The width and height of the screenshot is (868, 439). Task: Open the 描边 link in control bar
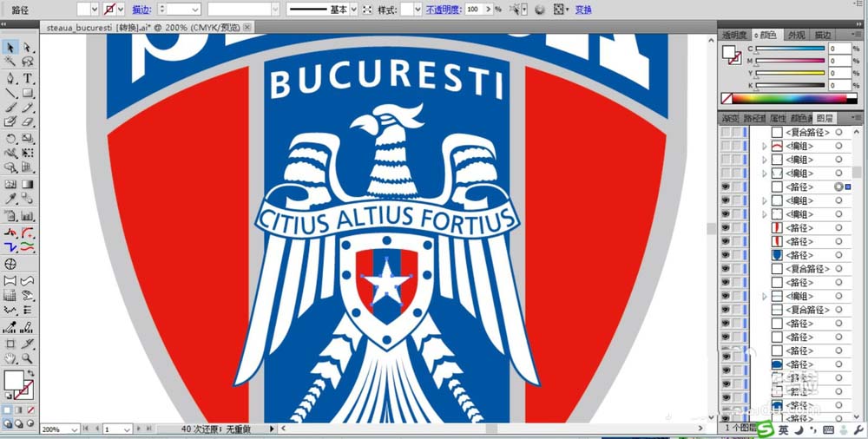(141, 10)
